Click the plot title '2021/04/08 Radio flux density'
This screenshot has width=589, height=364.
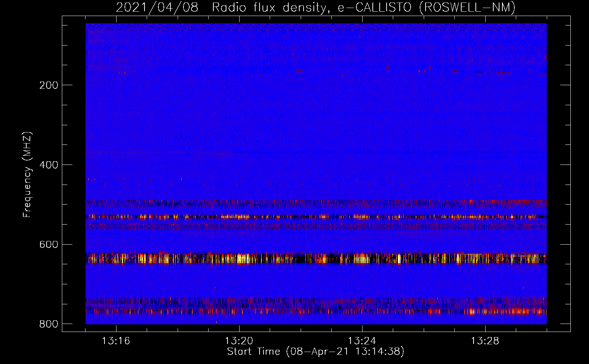(222, 8)
